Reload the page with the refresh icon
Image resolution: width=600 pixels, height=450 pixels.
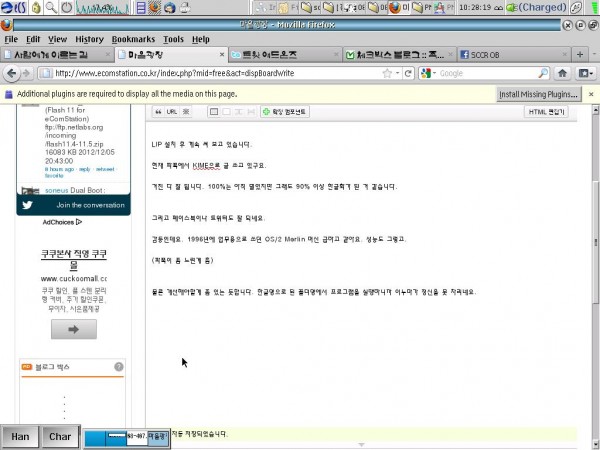(408, 73)
